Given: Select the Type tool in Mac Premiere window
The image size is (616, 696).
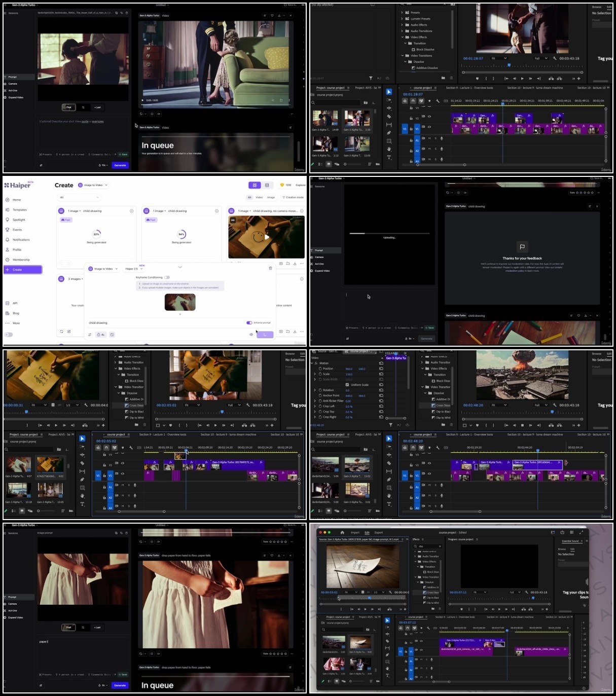Looking at the screenshot, I should pos(387,675).
